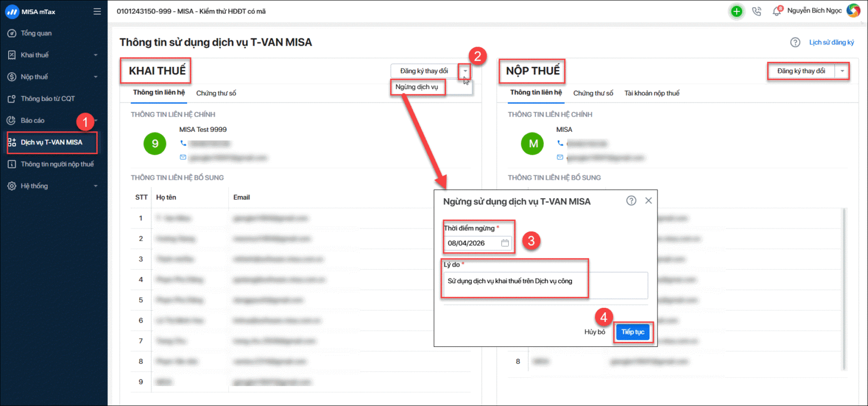Image resolution: width=868 pixels, height=406 pixels.
Task: Open the Khai thuế Đăng ký thay đổi dropdown arrow
Action: [465, 71]
